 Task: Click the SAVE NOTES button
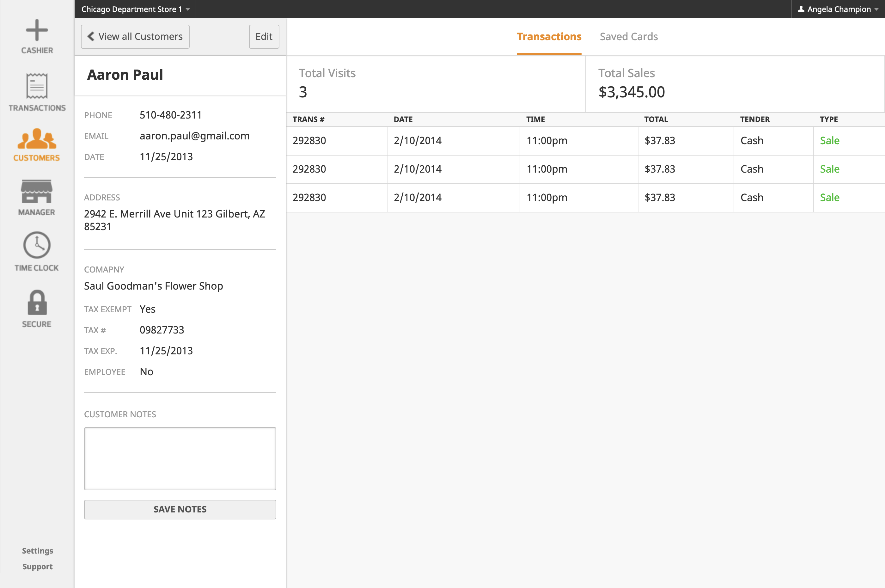(x=180, y=509)
